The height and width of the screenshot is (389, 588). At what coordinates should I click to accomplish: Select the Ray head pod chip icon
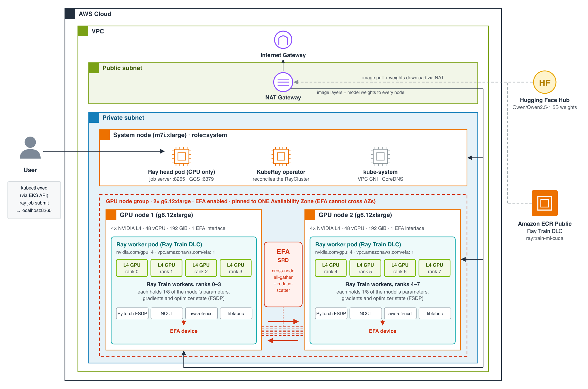point(182,156)
